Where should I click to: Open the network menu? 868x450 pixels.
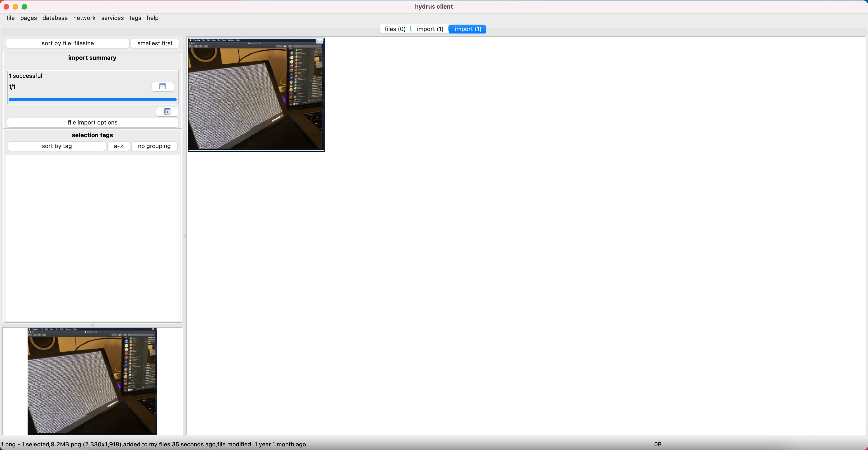click(84, 18)
